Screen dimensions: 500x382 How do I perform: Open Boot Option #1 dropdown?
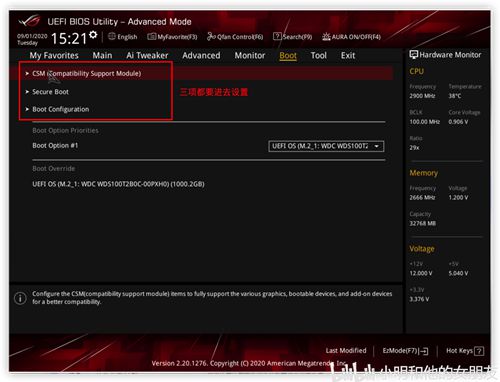pos(326,146)
